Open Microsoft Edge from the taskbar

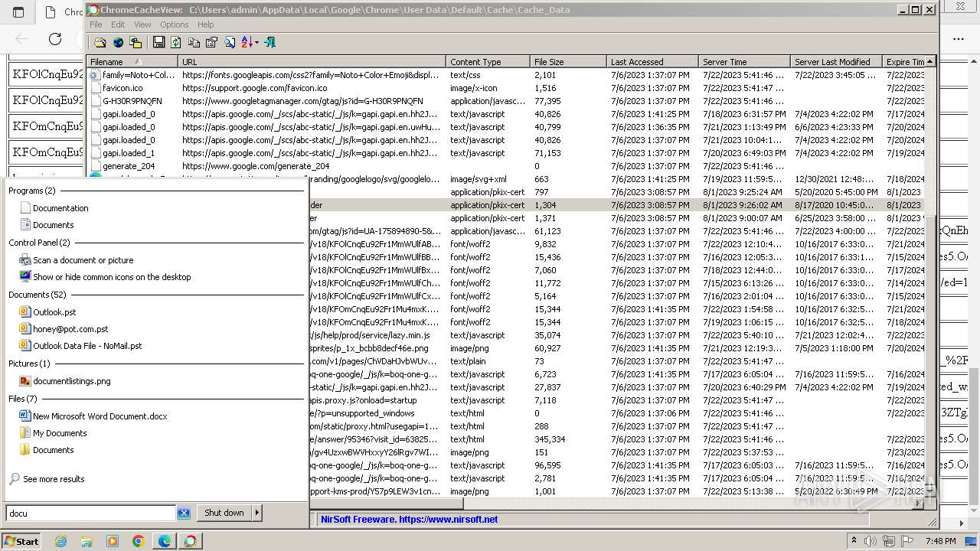point(165,541)
